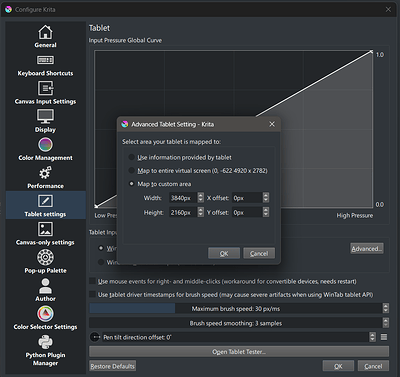Click Cancel in Advanced Tablet Setting dialog
Screen dimensions: 400x377
click(259, 253)
